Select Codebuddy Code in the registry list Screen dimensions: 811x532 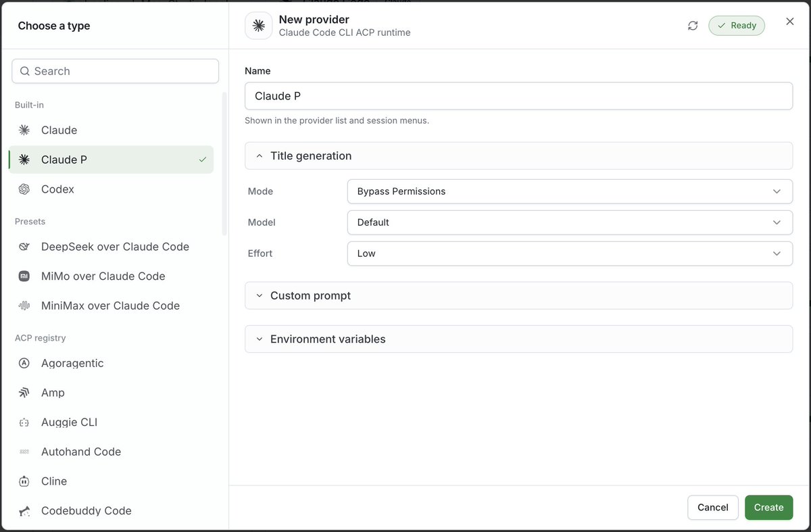coord(111,511)
